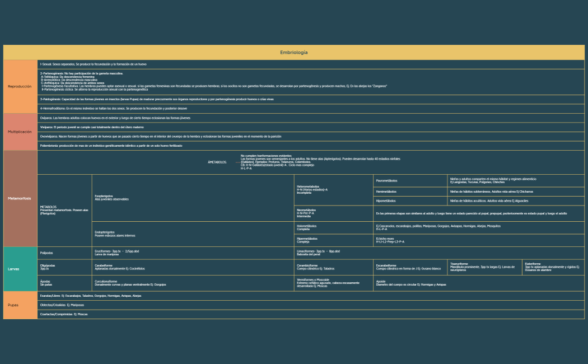Select the ÁMETABOLOS label
Viewport: 588px width, 364px height.
coord(217,162)
